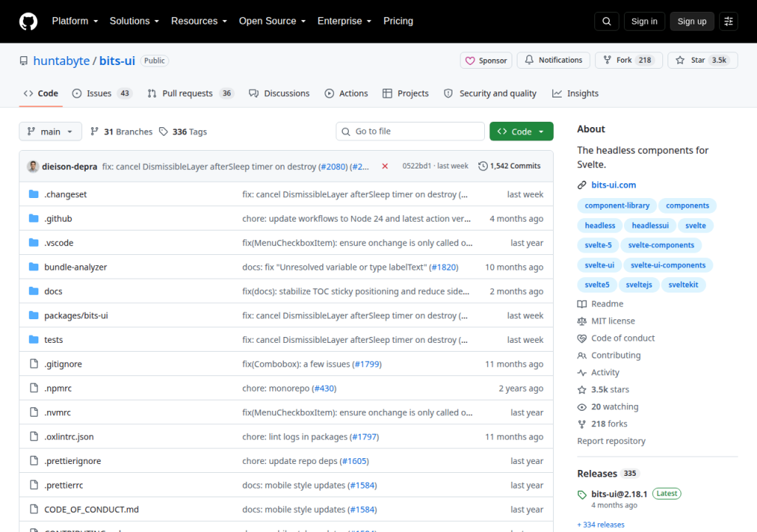Open the Insights tab
The height and width of the screenshot is (532, 757).
point(575,94)
